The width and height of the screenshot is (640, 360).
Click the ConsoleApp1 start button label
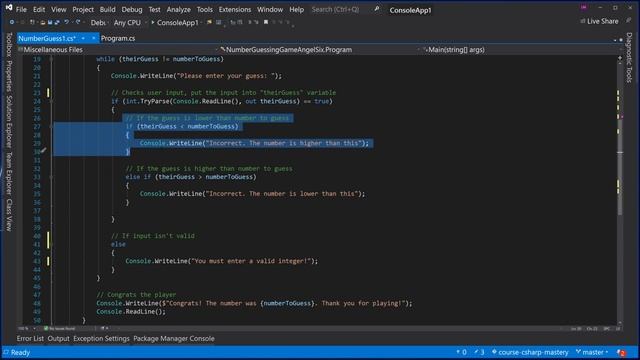[x=178, y=22]
